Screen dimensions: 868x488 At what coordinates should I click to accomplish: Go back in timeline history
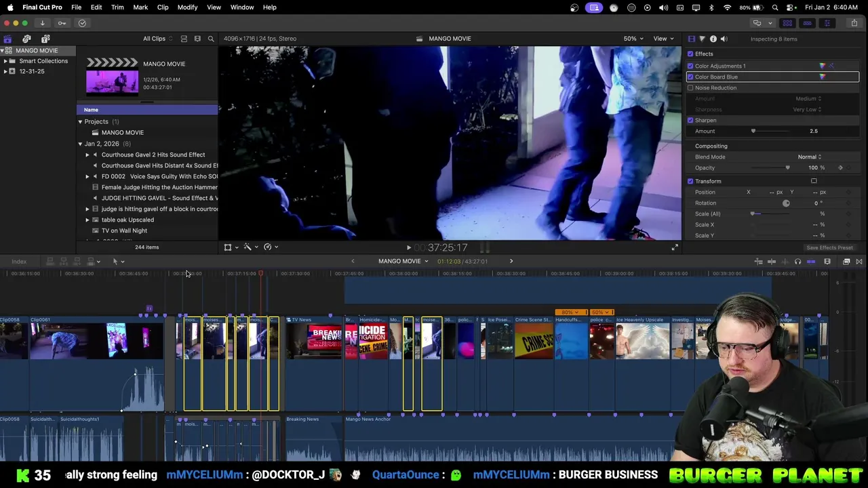tap(353, 261)
